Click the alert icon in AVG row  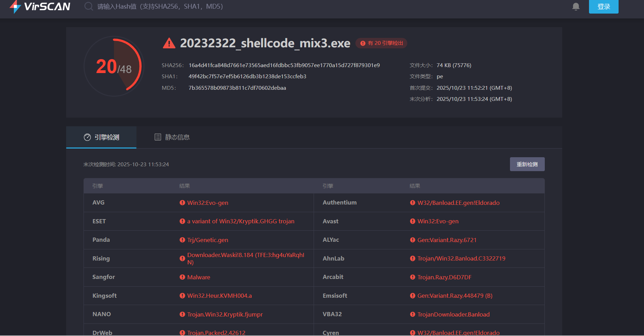pyautogui.click(x=182, y=203)
